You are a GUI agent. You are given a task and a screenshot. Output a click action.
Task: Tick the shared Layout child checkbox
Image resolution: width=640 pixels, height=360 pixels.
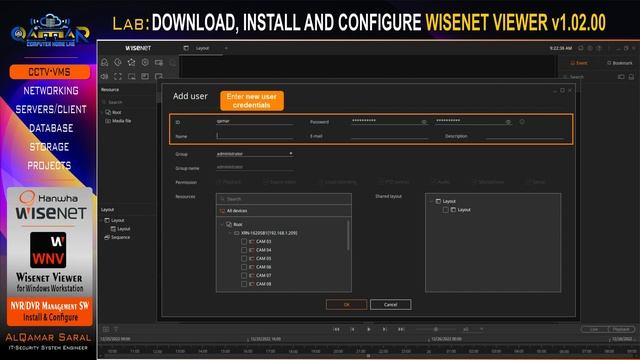[x=446, y=210]
